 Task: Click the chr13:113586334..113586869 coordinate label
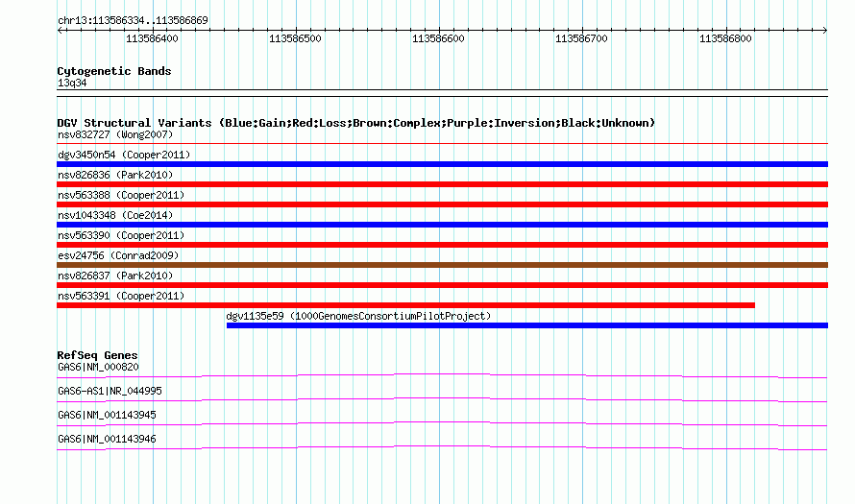tap(133, 21)
